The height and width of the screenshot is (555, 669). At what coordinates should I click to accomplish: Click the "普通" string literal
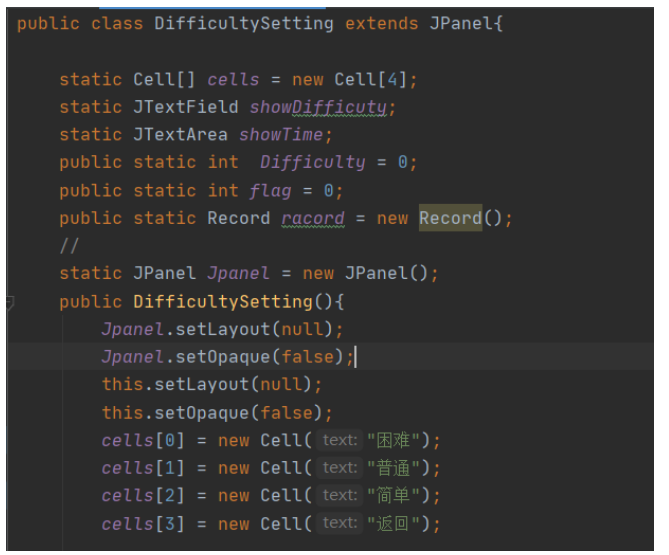click(393, 468)
